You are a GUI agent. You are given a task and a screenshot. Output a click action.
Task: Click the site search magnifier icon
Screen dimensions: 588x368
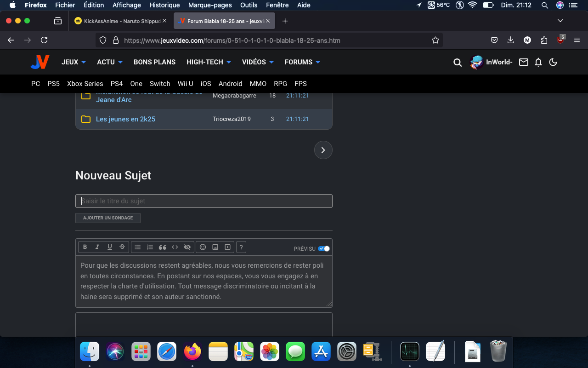point(457,63)
